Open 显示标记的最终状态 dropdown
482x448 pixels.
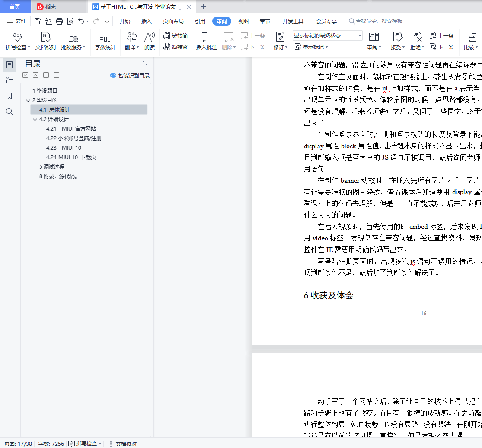(x=328, y=35)
